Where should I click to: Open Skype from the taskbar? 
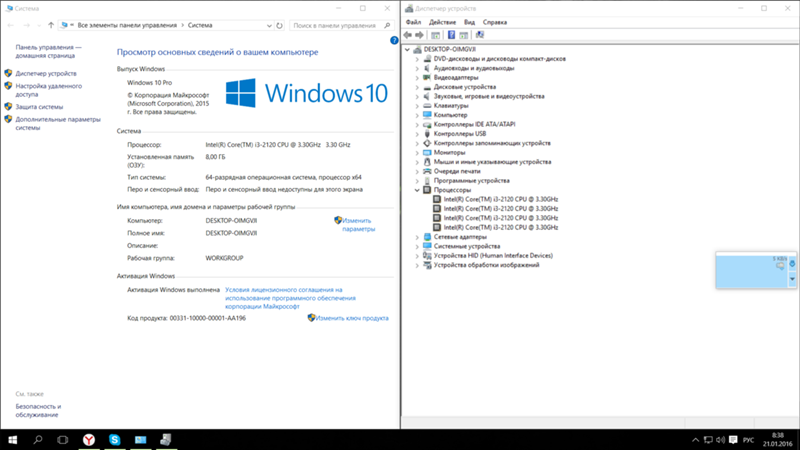coord(115,440)
